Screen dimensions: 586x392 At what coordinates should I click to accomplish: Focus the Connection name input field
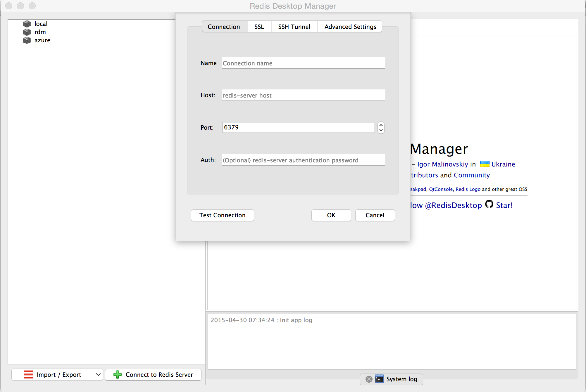pyautogui.click(x=303, y=63)
